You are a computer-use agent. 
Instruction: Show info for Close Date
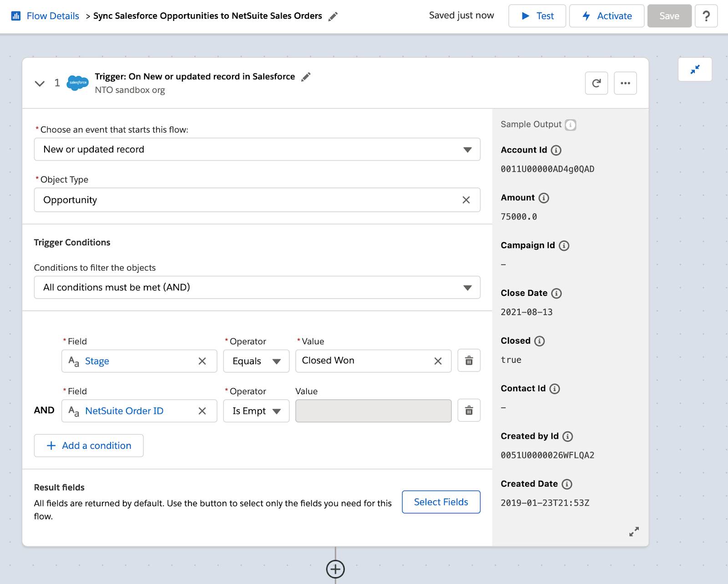point(556,294)
